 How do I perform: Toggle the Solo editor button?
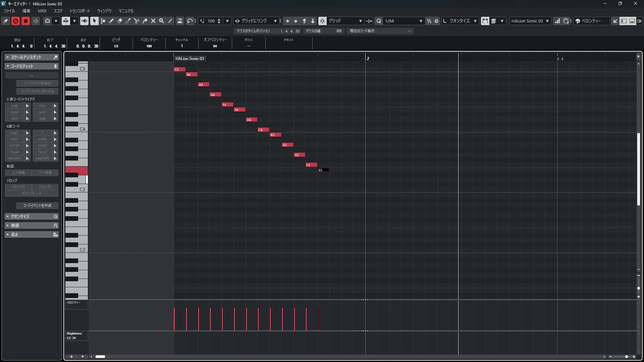(x=15, y=21)
